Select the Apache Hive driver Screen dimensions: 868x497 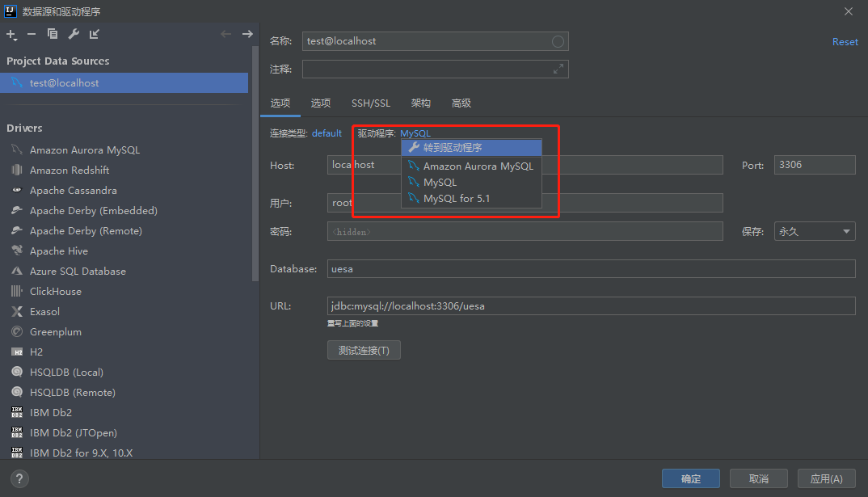pos(57,251)
